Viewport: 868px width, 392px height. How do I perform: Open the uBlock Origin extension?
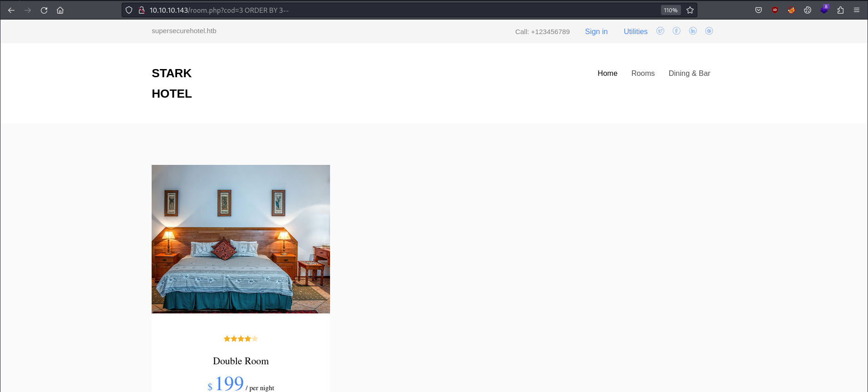pyautogui.click(x=775, y=10)
